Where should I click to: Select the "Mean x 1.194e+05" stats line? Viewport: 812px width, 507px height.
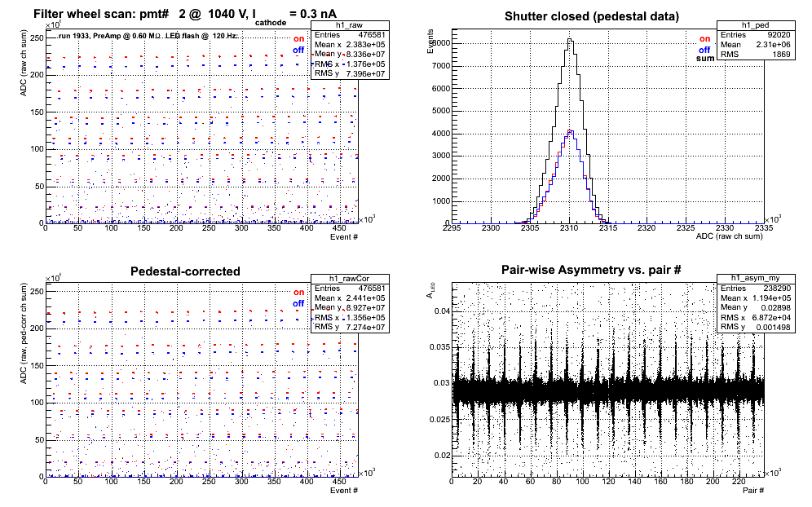click(756, 298)
